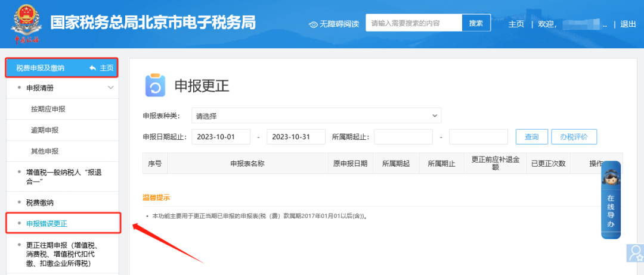The height and width of the screenshot is (275, 644).
Task: Click the 办税评价 button
Action: (x=574, y=137)
